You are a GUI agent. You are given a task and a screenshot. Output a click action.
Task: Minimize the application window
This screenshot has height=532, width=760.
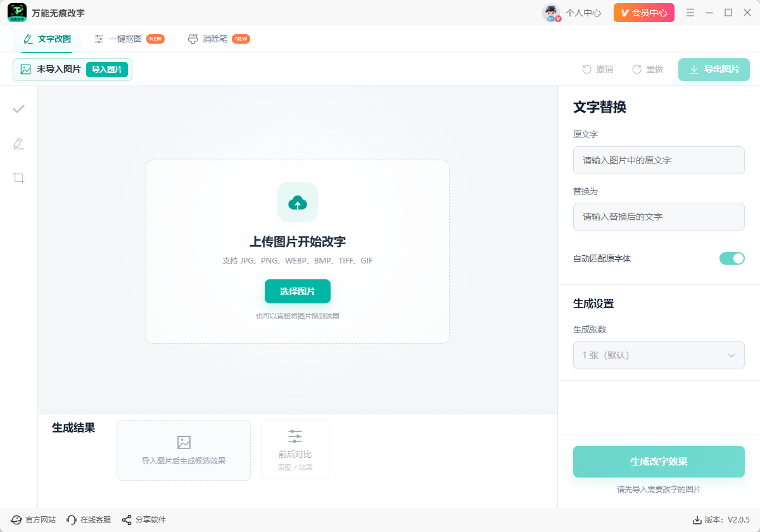coord(709,13)
